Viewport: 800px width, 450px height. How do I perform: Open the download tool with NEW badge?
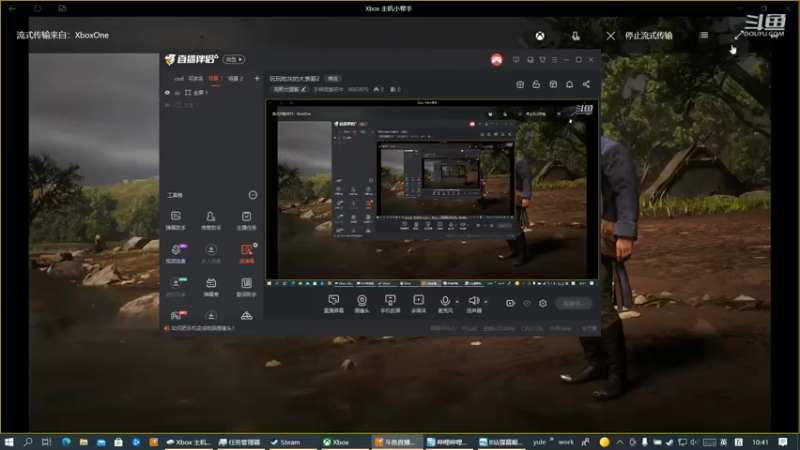[x=176, y=287]
